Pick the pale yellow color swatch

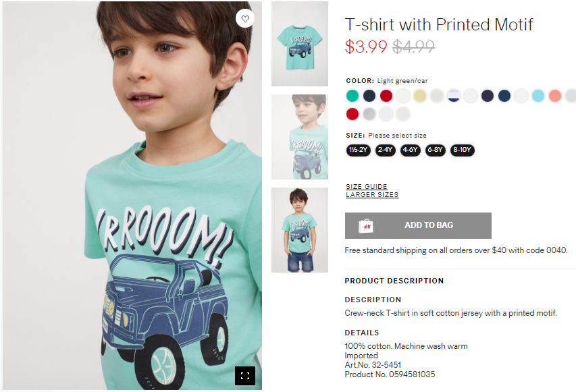(420, 96)
